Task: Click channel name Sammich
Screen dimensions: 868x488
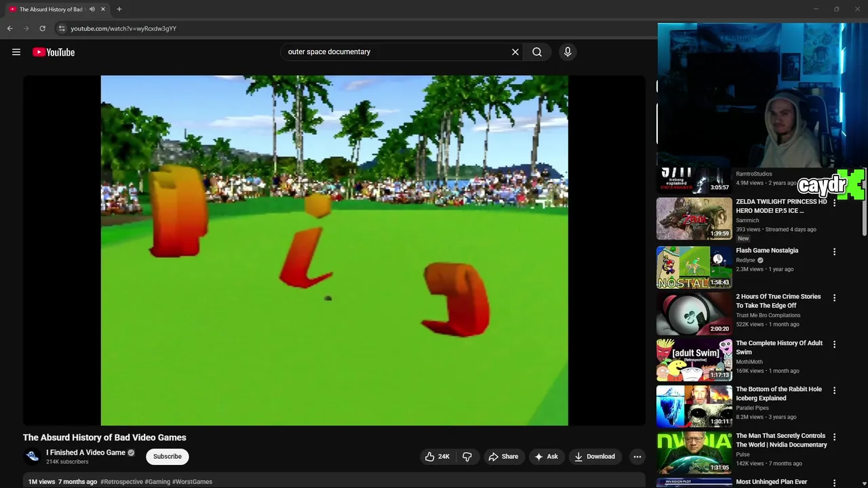Action: click(x=747, y=220)
